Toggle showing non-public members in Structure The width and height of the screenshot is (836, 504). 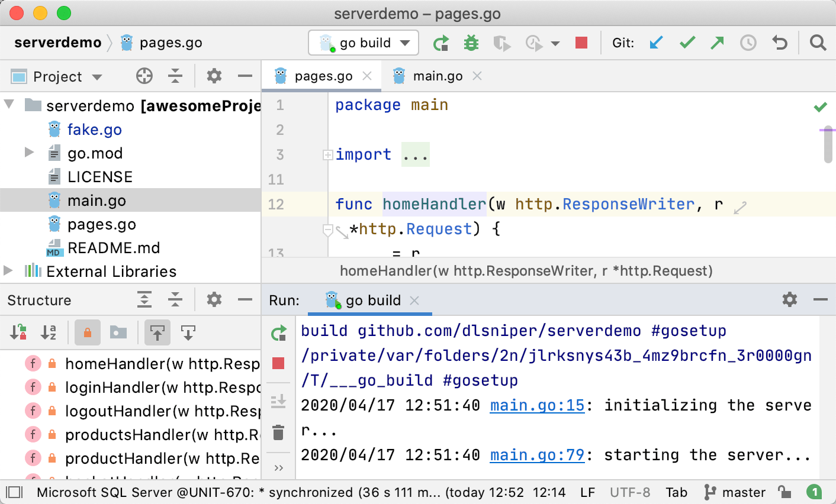tap(88, 332)
